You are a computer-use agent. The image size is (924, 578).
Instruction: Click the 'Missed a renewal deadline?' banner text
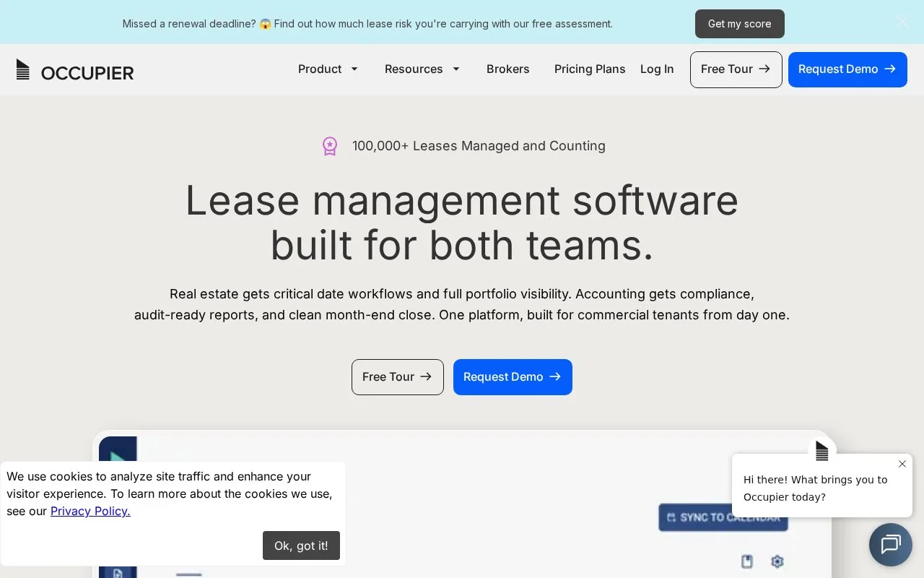click(367, 24)
